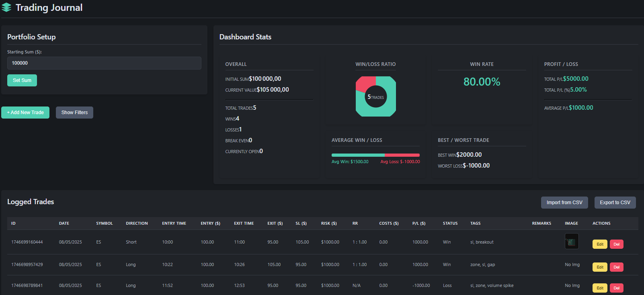Click the Total P/L value $5000.00

click(576, 79)
